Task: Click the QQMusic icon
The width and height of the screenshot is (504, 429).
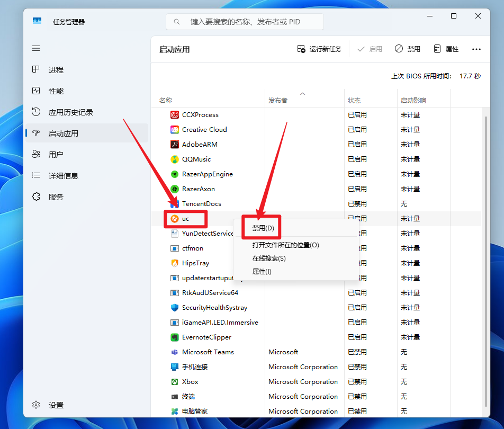Action: [175, 159]
